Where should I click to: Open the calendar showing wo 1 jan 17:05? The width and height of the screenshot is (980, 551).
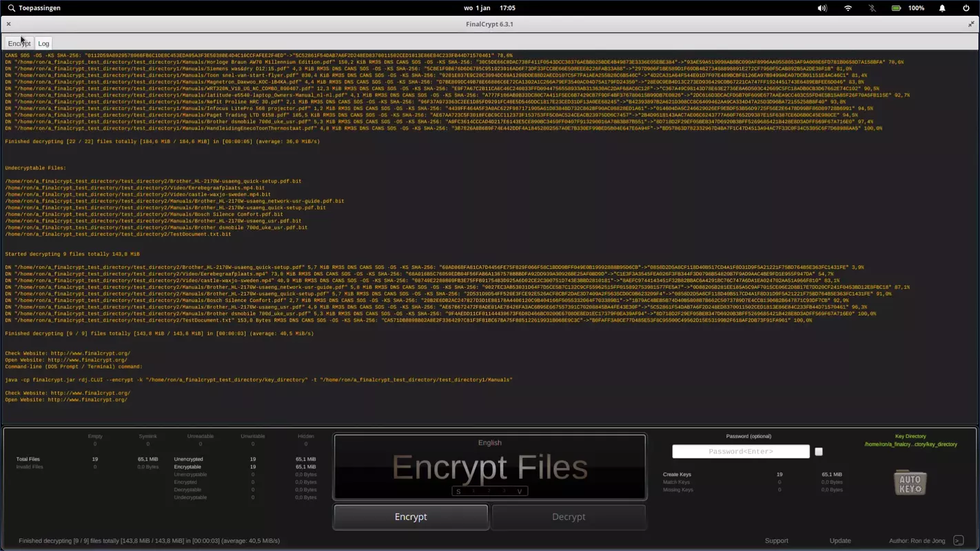tap(490, 8)
